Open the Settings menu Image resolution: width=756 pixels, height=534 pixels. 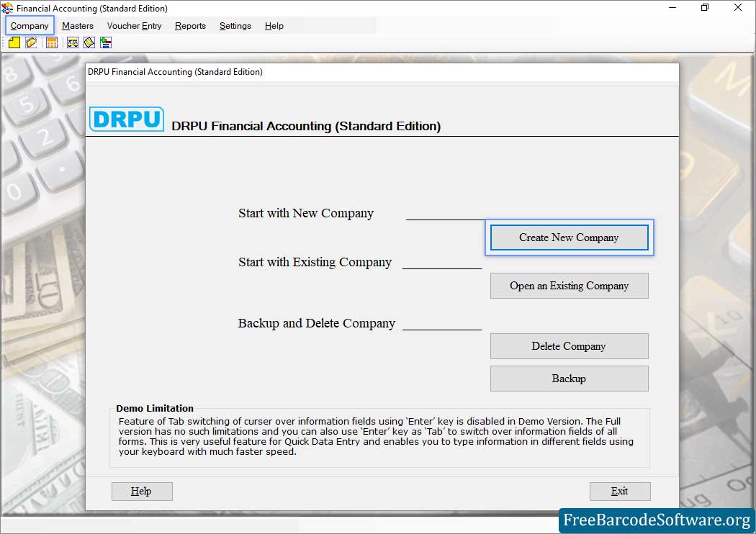235,25
